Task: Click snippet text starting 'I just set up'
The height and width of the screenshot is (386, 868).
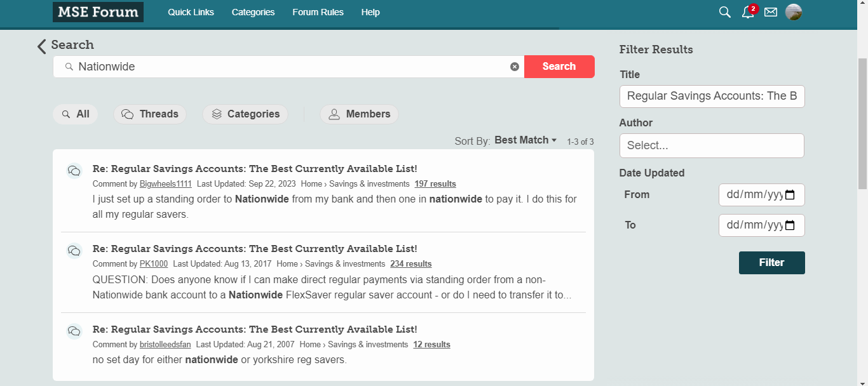Action: pyautogui.click(x=335, y=207)
